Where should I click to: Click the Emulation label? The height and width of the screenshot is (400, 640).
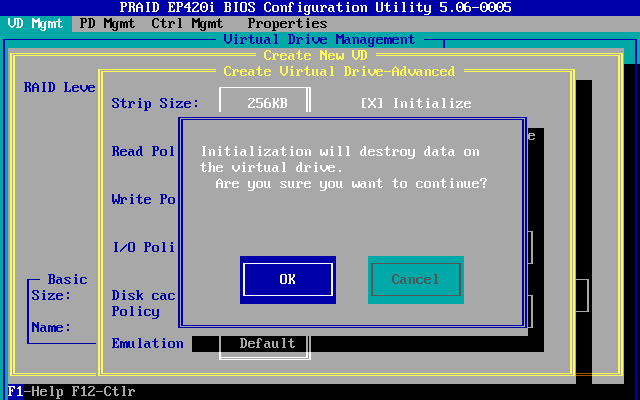[147, 343]
